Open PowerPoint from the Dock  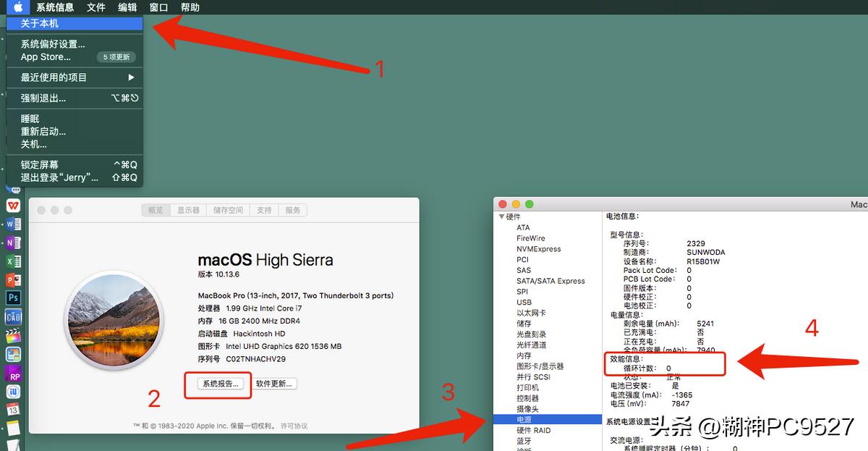click(x=13, y=279)
